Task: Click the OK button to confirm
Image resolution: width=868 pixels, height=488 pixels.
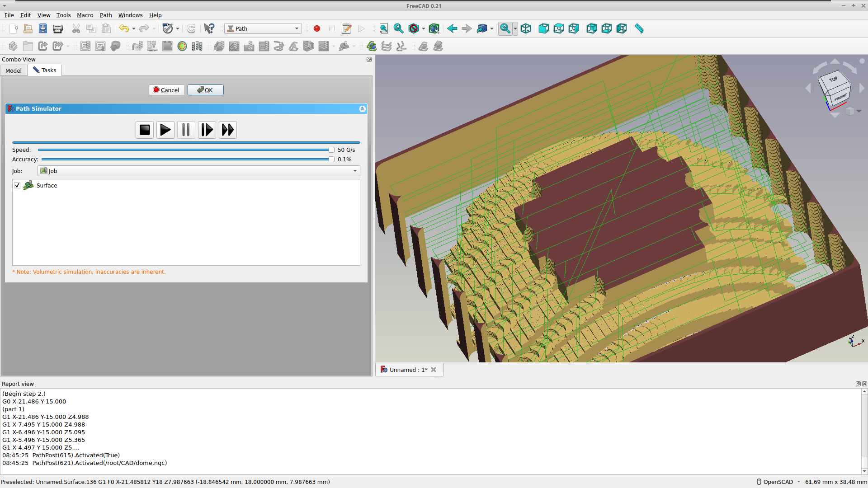Action: (x=206, y=90)
